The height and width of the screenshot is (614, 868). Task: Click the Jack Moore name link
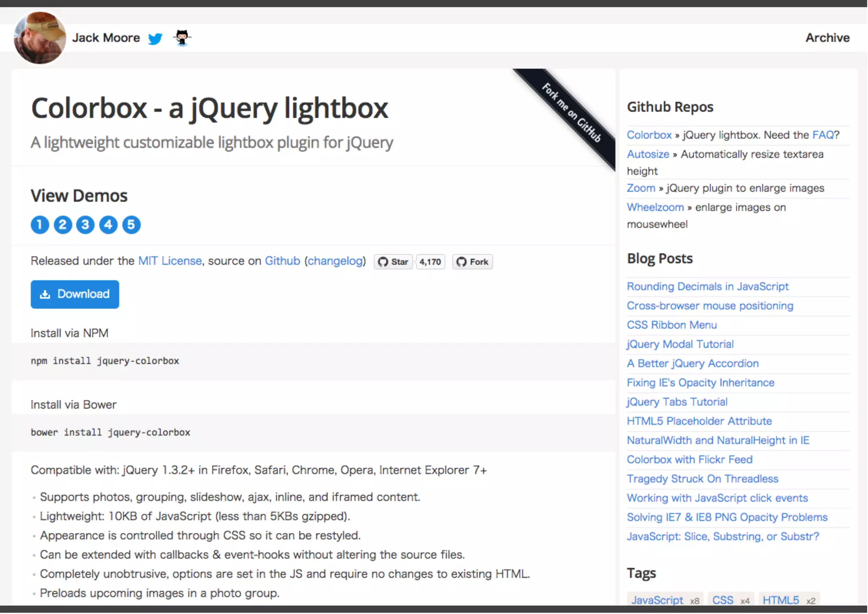106,38
